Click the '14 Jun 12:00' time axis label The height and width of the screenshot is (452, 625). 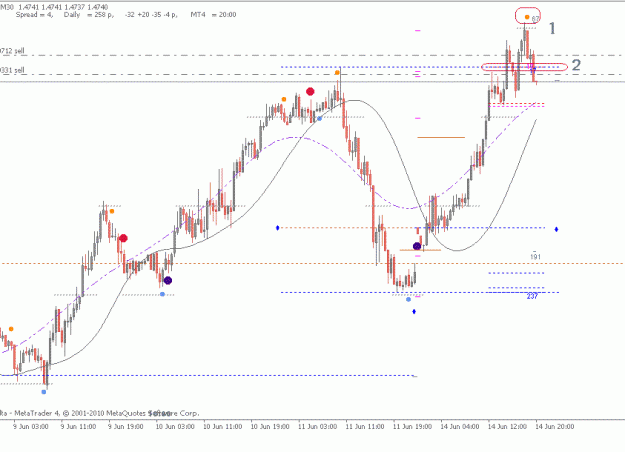tap(507, 426)
